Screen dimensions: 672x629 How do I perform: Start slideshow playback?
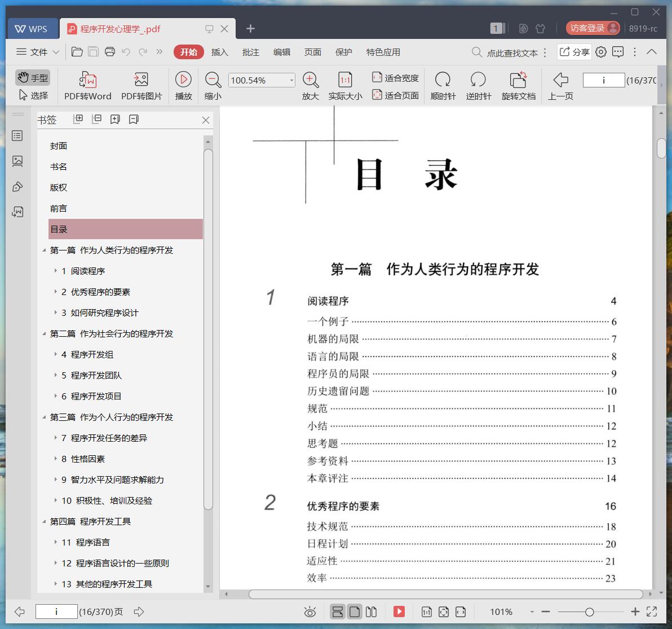tap(183, 86)
